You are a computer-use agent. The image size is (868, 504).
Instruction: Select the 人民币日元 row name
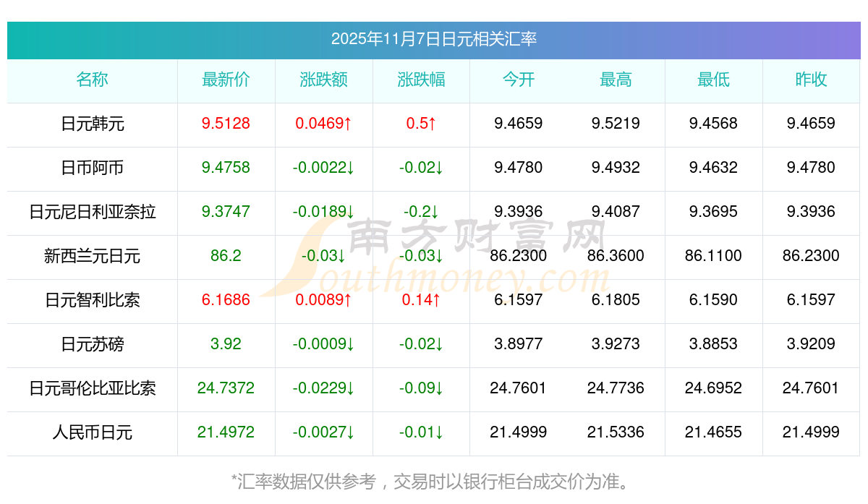click(92, 432)
